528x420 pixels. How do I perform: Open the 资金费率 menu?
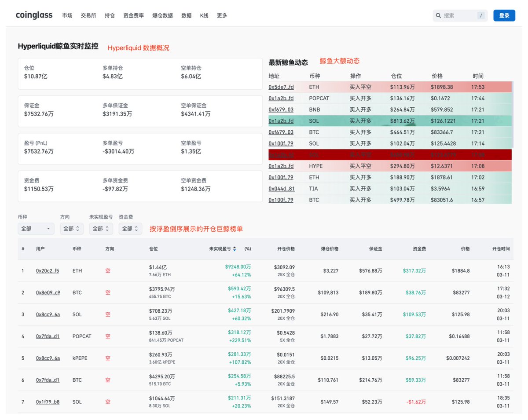[x=133, y=15]
